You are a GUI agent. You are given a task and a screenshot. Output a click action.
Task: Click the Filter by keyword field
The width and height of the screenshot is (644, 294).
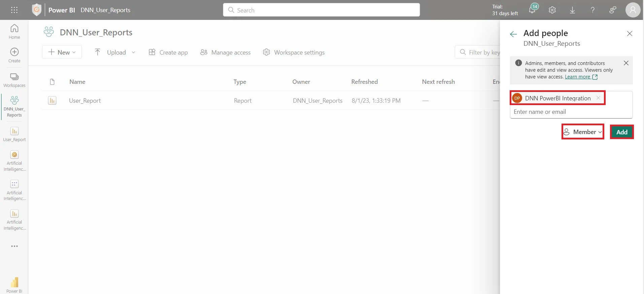(478, 52)
